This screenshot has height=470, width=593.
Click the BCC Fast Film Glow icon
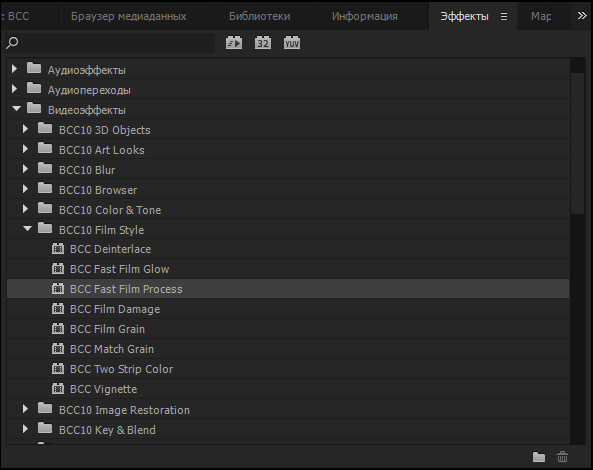(58, 269)
